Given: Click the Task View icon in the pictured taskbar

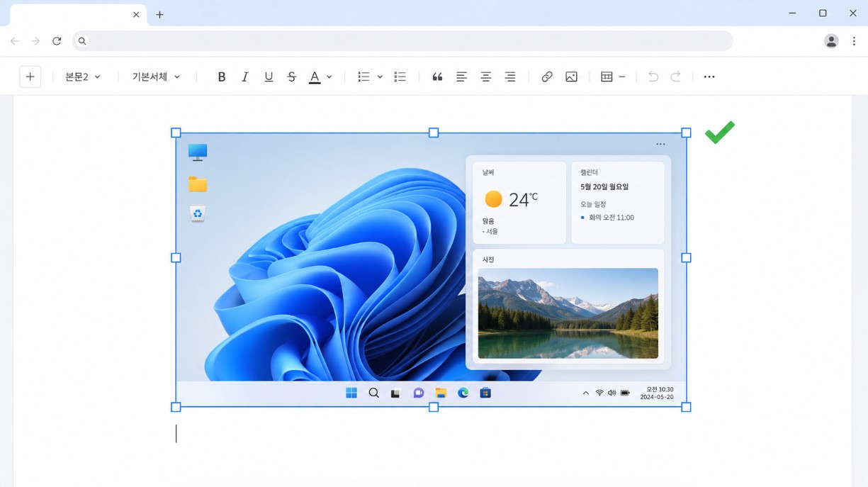Looking at the screenshot, I should (395, 393).
